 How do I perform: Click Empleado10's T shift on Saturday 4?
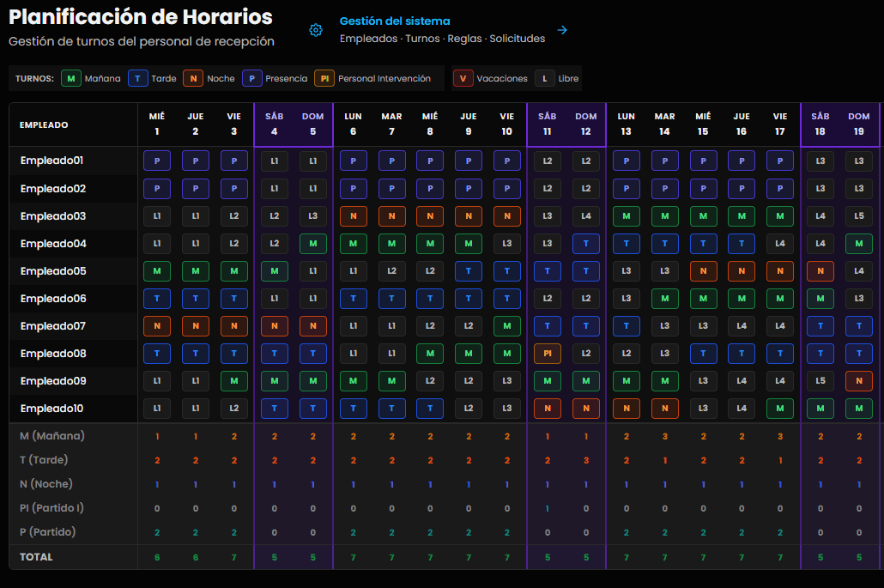pos(275,408)
